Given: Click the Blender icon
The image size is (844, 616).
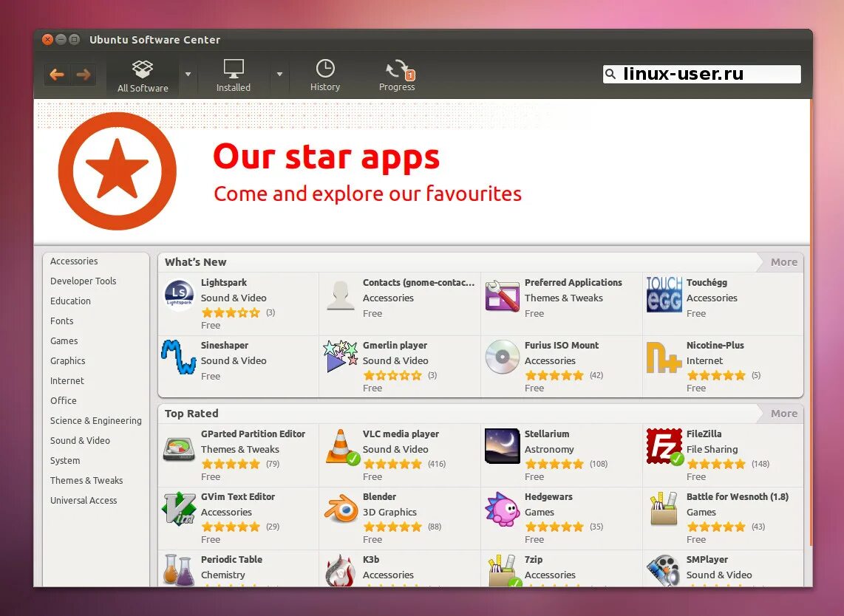Looking at the screenshot, I should pyautogui.click(x=341, y=510).
